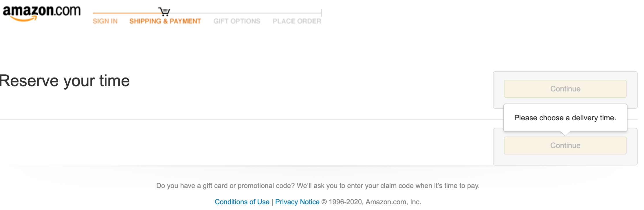The width and height of the screenshot is (644, 210).
Task: Select the SHIPPING & PAYMENT step
Action: point(165,21)
